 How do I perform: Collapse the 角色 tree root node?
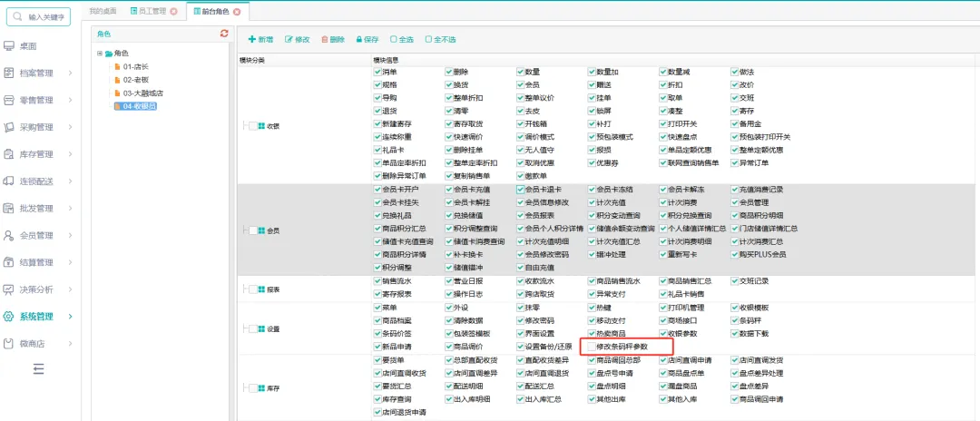click(100, 54)
